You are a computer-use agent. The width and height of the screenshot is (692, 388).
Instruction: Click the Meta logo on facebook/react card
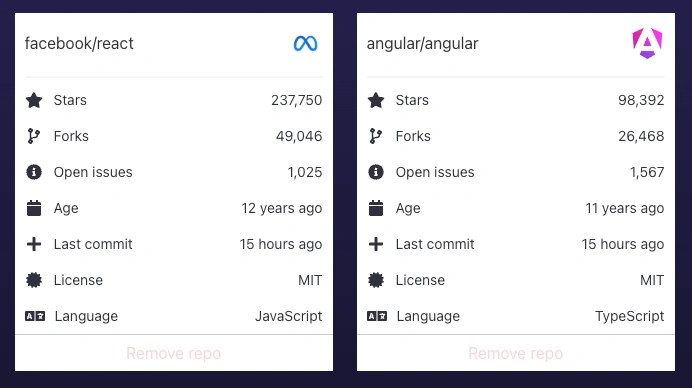pyautogui.click(x=305, y=43)
